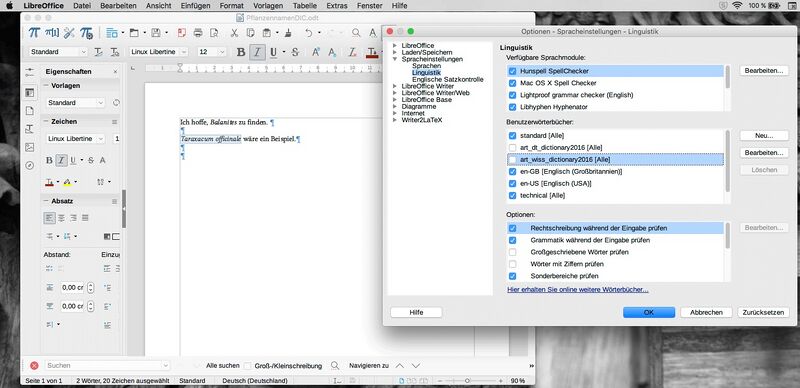The image size is (800, 388).
Task: Expand Laden/Speichern tree node
Action: 395,53
